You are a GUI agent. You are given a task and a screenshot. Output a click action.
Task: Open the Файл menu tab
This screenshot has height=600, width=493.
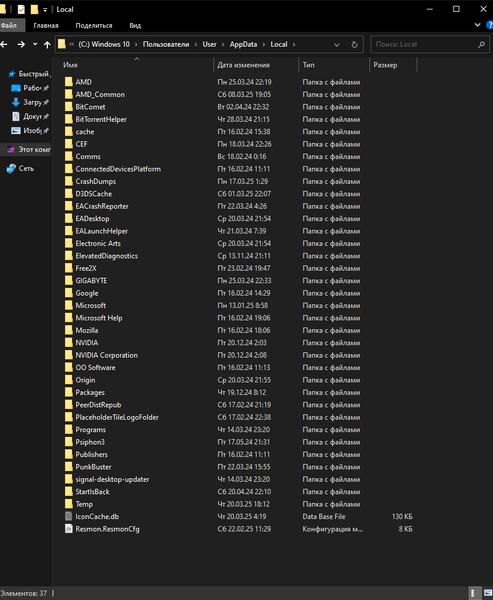click(x=10, y=26)
